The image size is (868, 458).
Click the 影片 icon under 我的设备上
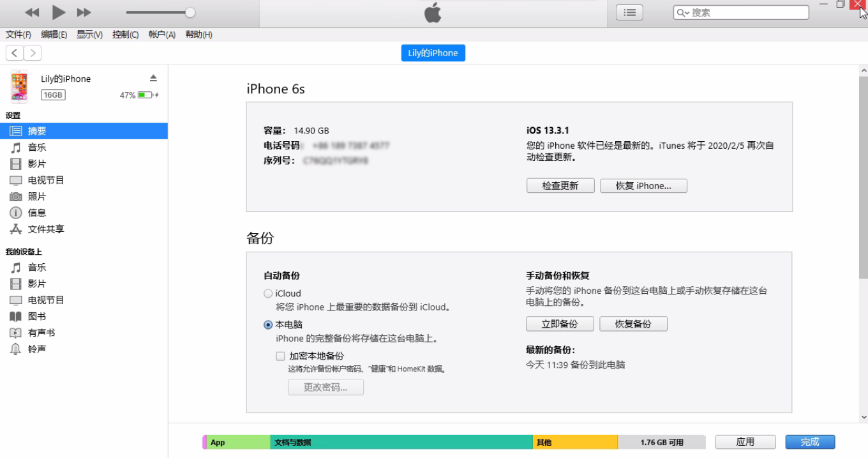coord(16,284)
